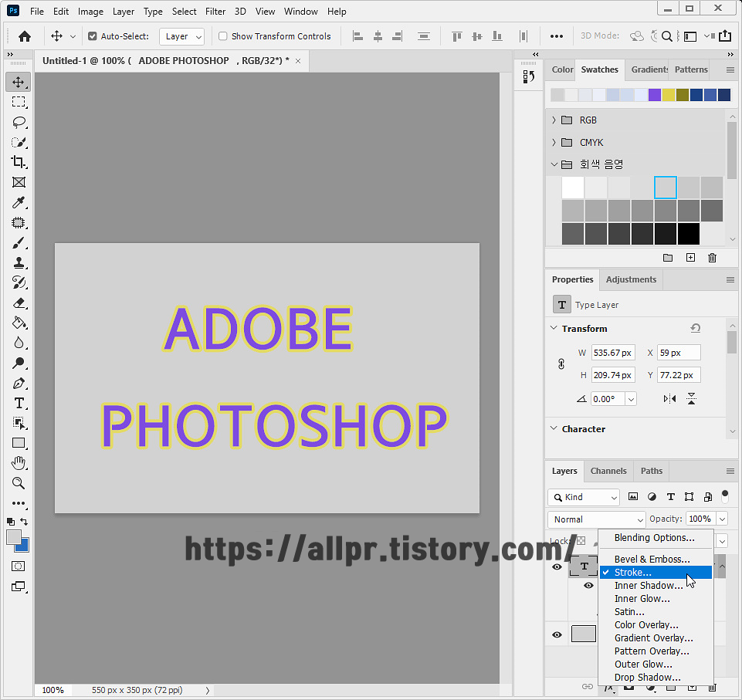Click the foreground color swatch
Screen dimensions: 742x700
point(14,537)
